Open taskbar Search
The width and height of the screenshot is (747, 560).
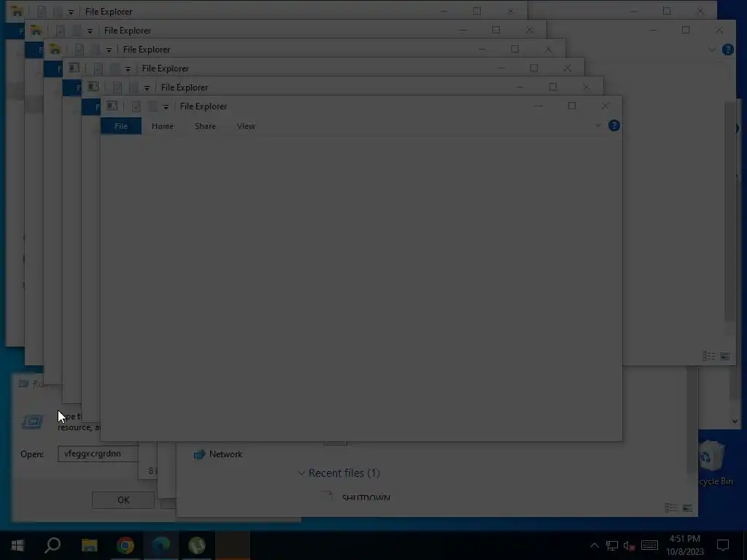pyautogui.click(x=53, y=545)
